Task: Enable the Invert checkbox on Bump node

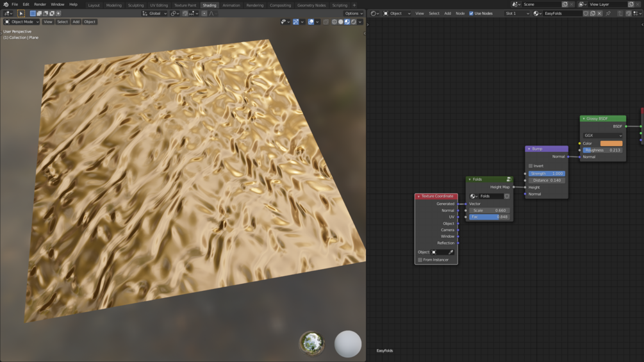Action: [x=531, y=166]
